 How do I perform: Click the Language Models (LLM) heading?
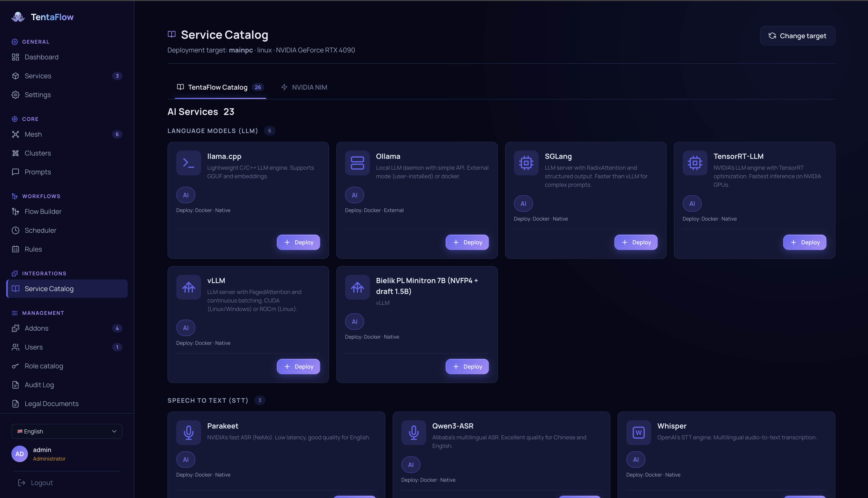tap(212, 131)
